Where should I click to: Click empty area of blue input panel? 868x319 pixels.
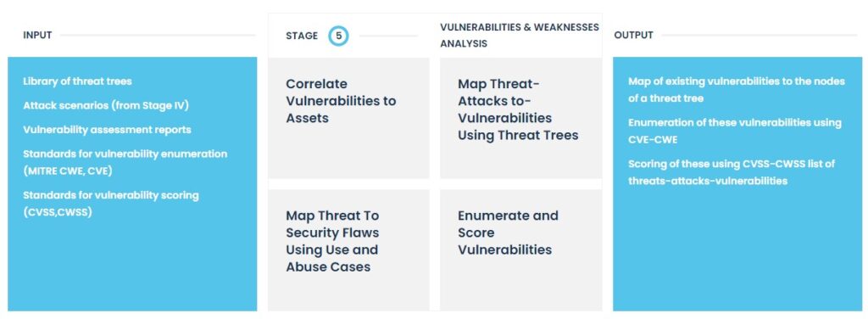(x=132, y=266)
